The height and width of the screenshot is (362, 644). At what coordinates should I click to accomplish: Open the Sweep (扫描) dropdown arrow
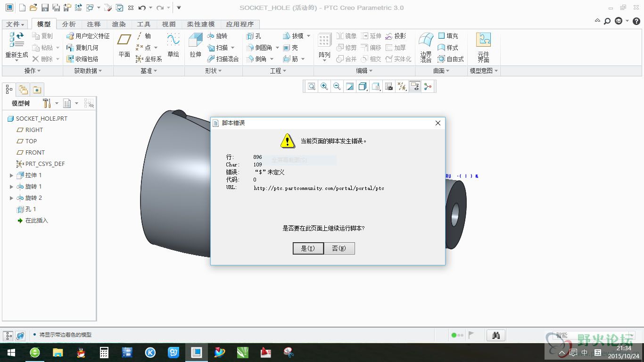(x=232, y=48)
